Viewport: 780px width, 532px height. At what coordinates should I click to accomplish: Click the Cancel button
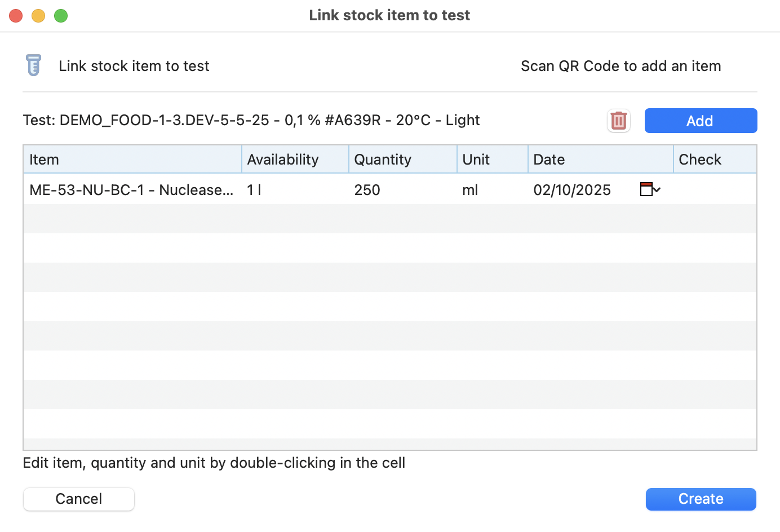coord(78,499)
